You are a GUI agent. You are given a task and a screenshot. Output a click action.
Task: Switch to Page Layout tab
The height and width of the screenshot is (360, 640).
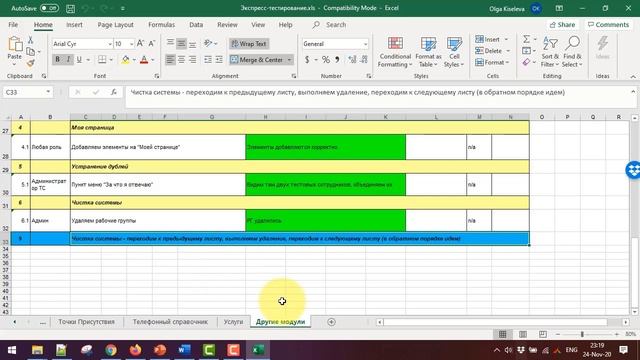point(116,25)
